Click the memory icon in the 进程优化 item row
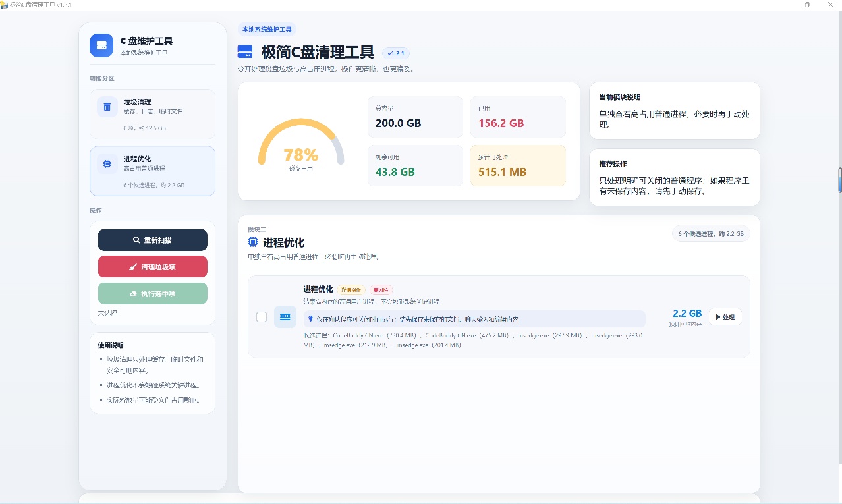Viewport: 842px width, 504px height. pyautogui.click(x=285, y=317)
